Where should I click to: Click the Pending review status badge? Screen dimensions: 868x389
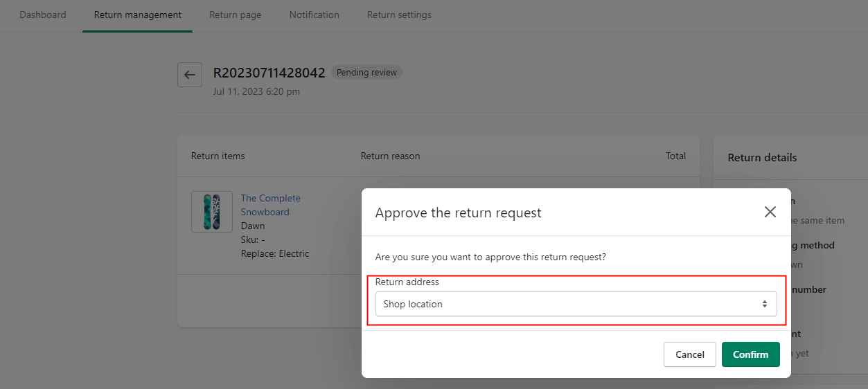pos(366,73)
